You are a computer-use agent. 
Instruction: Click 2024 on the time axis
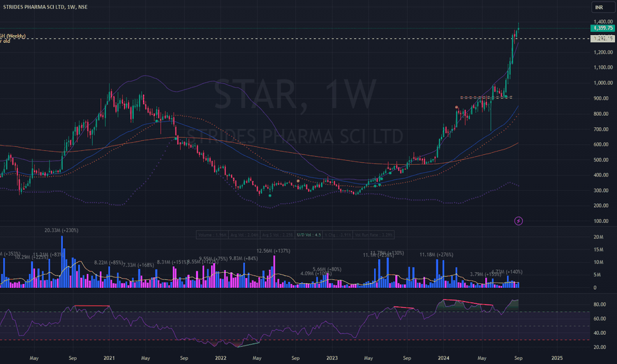[444, 358]
